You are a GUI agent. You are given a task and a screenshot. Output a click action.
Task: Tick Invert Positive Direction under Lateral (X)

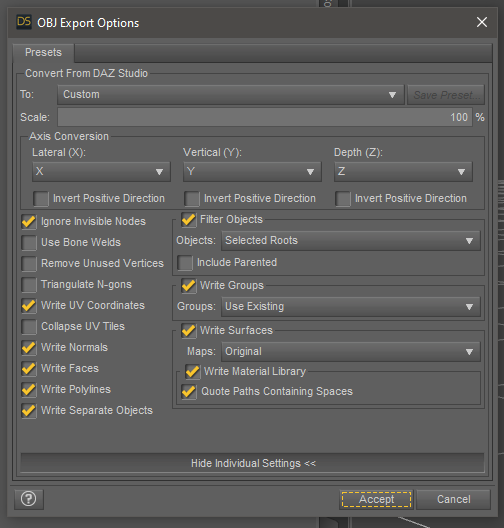41,199
